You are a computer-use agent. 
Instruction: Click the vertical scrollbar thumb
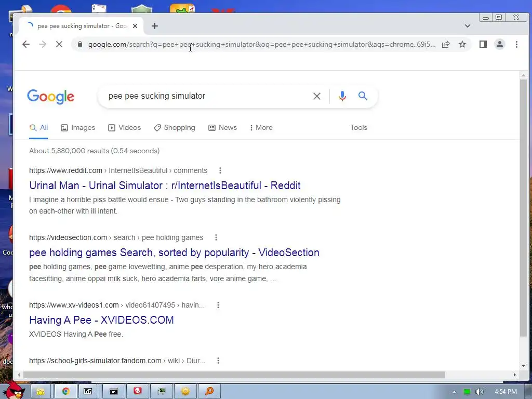click(x=523, y=208)
